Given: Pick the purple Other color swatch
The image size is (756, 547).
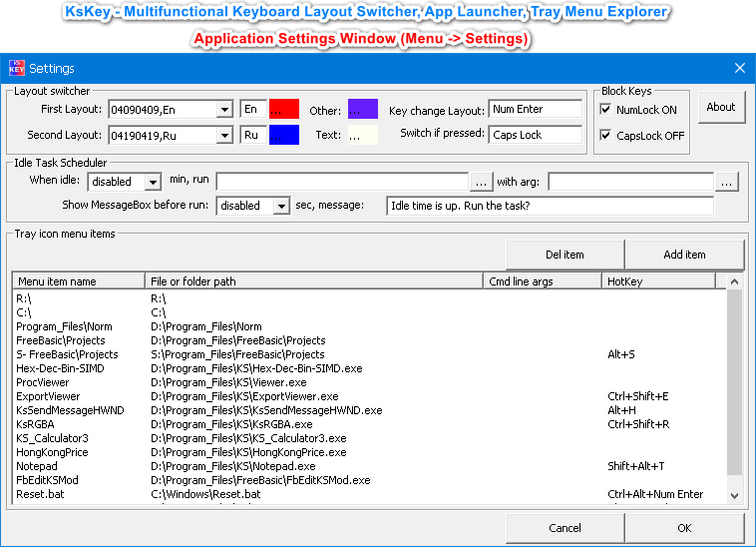Looking at the screenshot, I should point(363,109).
